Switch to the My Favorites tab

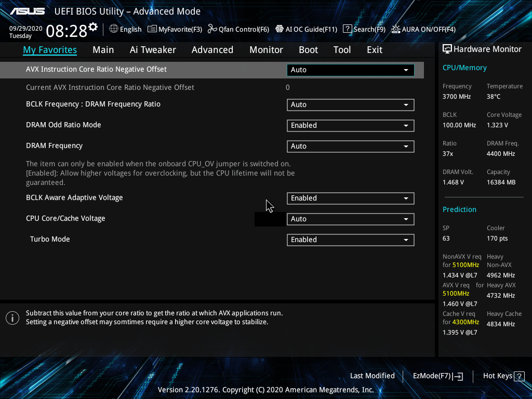click(50, 50)
